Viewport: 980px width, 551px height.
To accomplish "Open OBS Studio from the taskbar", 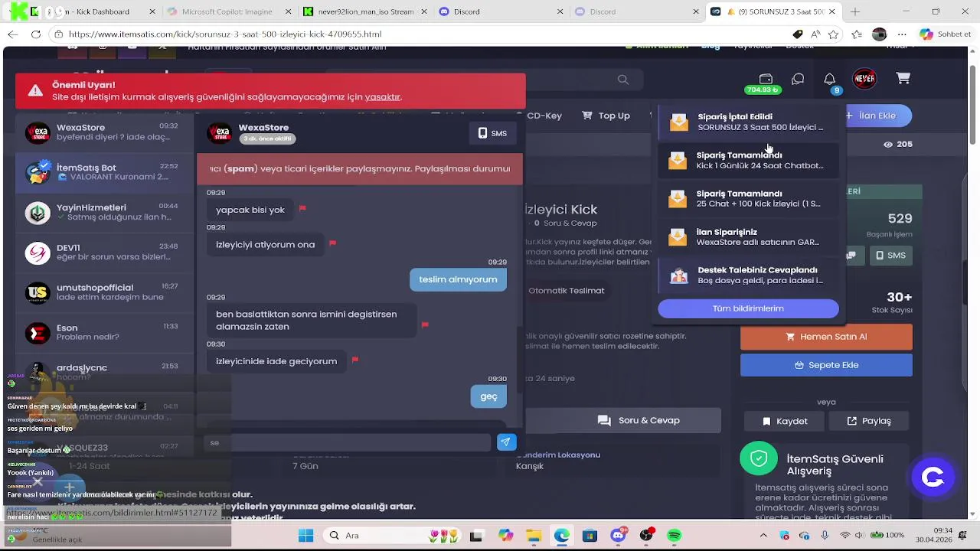I will click(646, 536).
